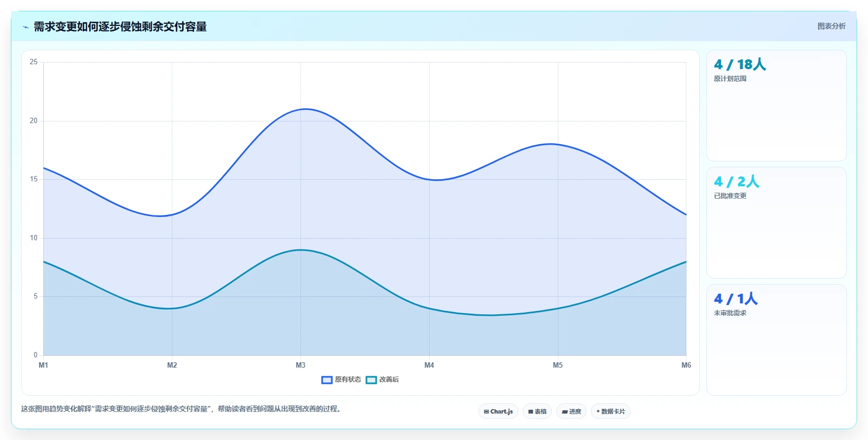Click the y-axis value 10

pos(34,238)
